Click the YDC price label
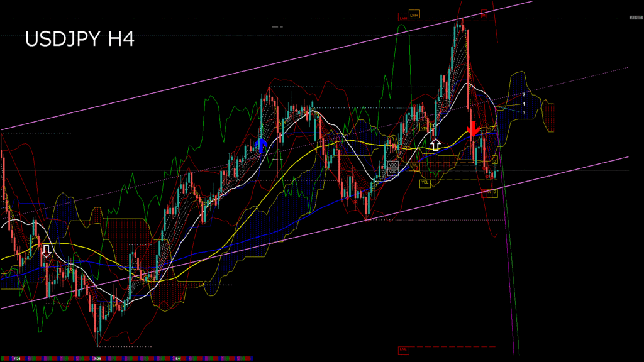The height and width of the screenshot is (362, 644). coord(392,172)
